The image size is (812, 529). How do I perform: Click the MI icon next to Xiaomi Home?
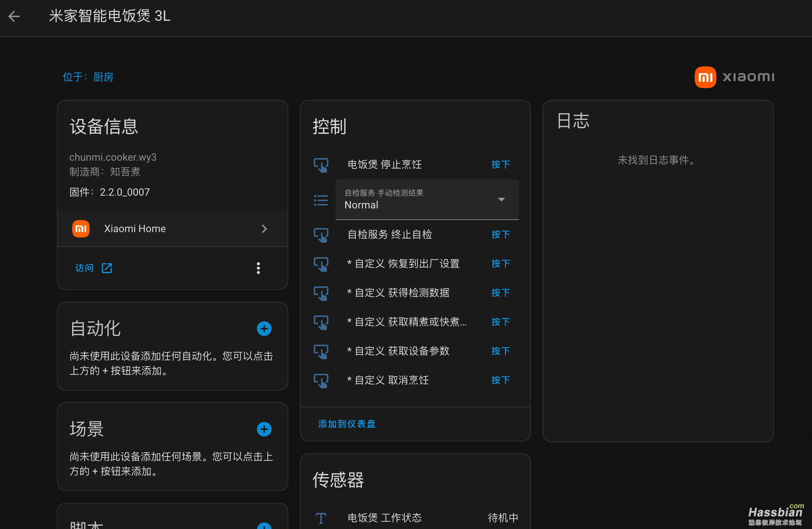tap(81, 228)
